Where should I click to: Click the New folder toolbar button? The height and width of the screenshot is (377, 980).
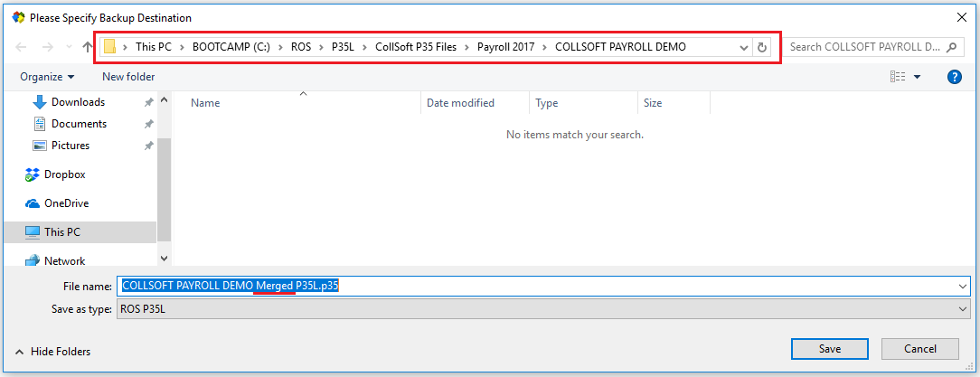tap(128, 77)
